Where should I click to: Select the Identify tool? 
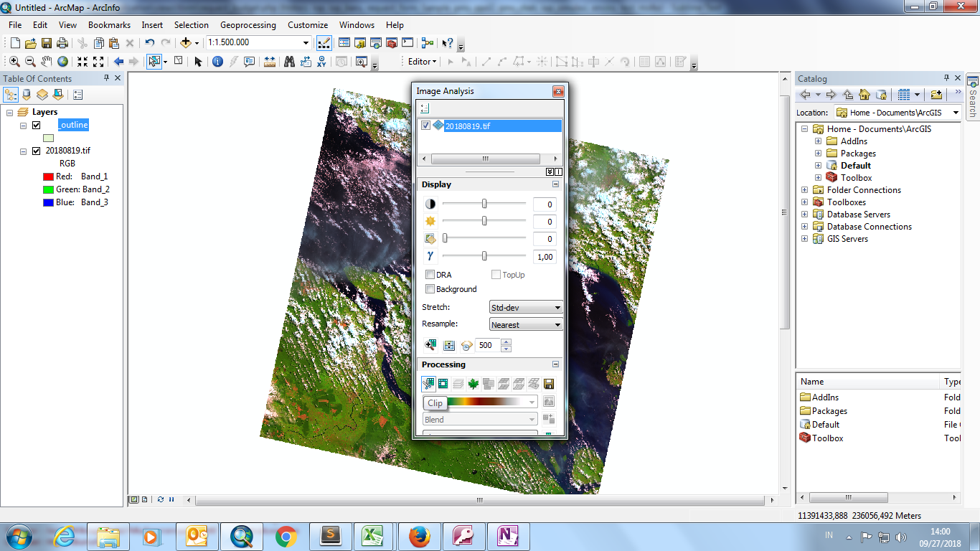click(217, 62)
